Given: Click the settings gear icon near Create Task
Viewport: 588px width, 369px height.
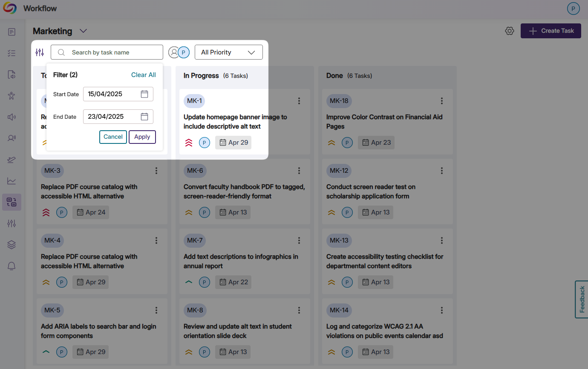Looking at the screenshot, I should (509, 31).
